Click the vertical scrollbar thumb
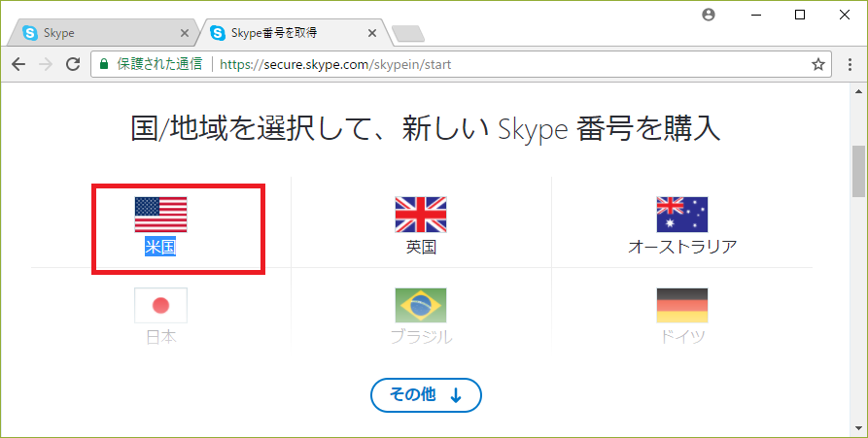Viewport: 868px width, 438px height. pyautogui.click(x=858, y=172)
